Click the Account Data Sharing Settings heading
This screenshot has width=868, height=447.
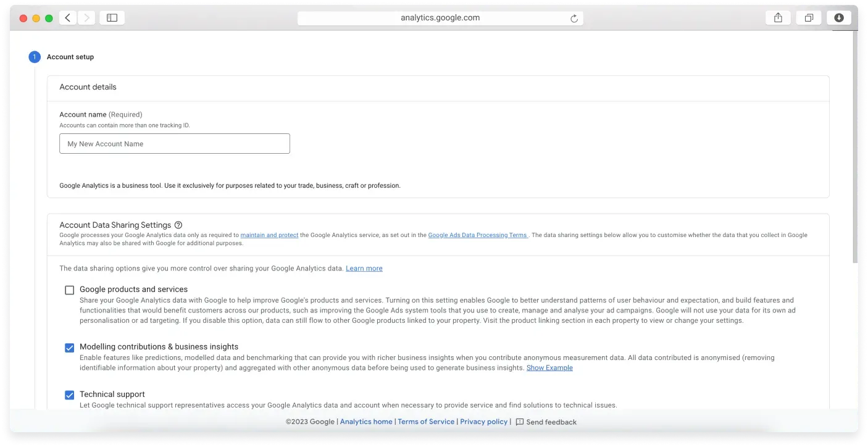tap(115, 225)
